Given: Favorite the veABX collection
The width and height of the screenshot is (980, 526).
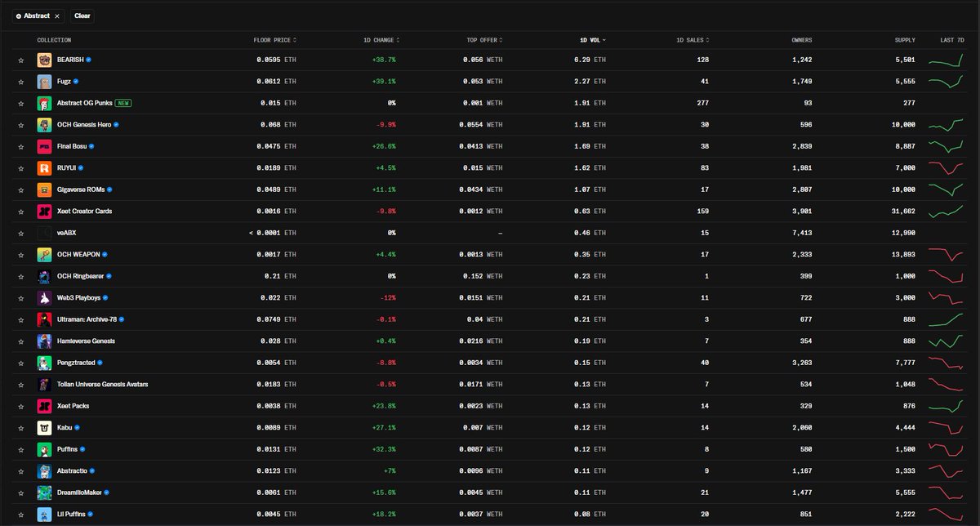Looking at the screenshot, I should pyautogui.click(x=21, y=233).
